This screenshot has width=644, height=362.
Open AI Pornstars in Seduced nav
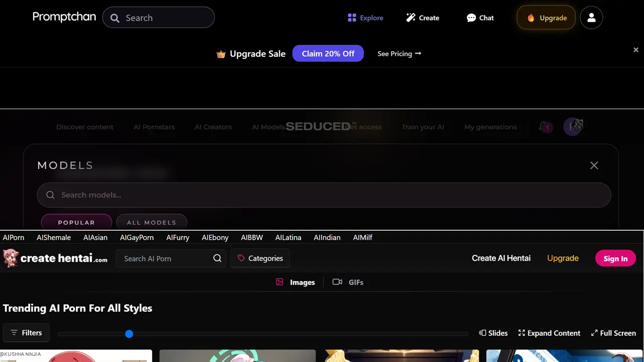pos(154,127)
